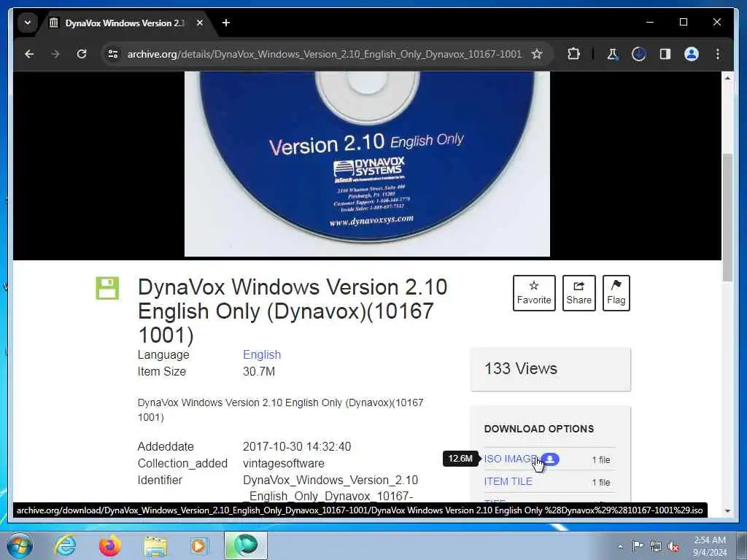Open Windows Explorer folder taskbar icon

(155, 545)
